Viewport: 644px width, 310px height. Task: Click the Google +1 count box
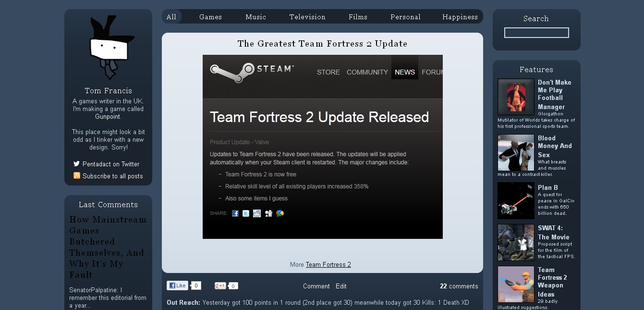pyautogui.click(x=233, y=286)
